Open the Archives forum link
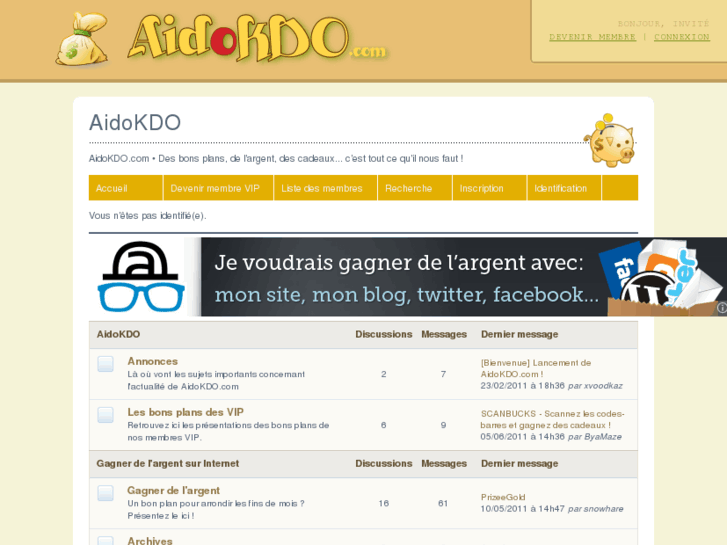This screenshot has width=727, height=545. coord(150,541)
